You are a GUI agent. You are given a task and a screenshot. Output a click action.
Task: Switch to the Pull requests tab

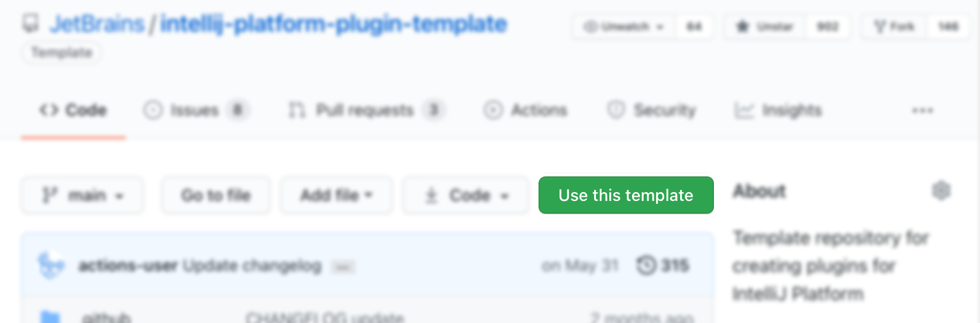(365, 110)
